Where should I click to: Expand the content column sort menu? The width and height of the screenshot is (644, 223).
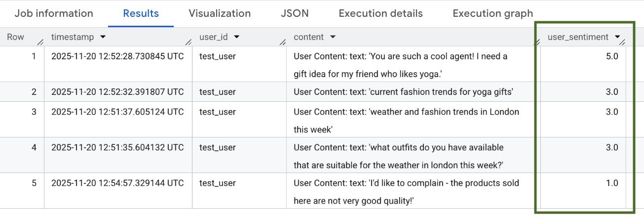pos(333,37)
